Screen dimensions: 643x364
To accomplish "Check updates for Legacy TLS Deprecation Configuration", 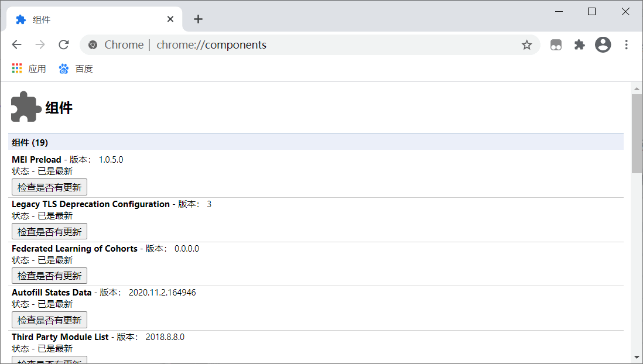I will point(49,231).
